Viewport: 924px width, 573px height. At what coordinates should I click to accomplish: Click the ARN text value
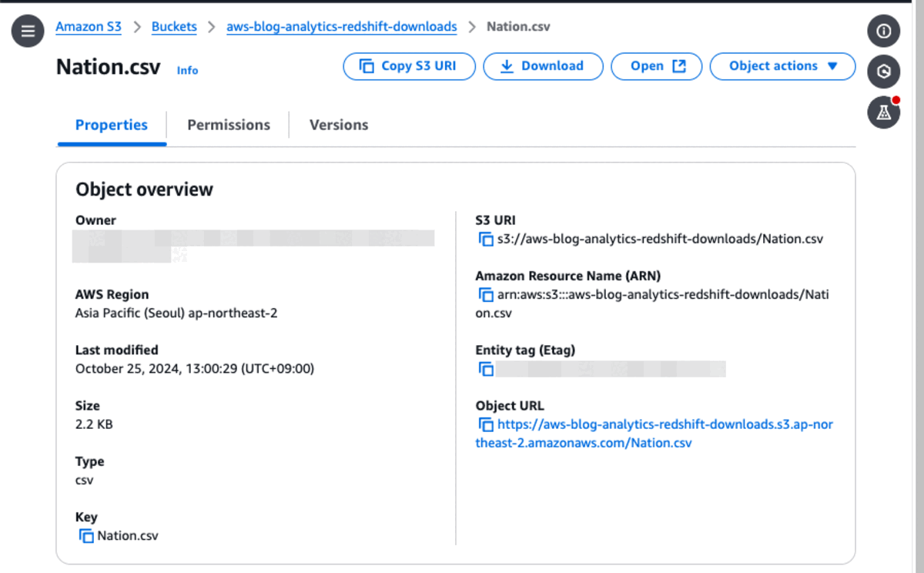click(653, 304)
